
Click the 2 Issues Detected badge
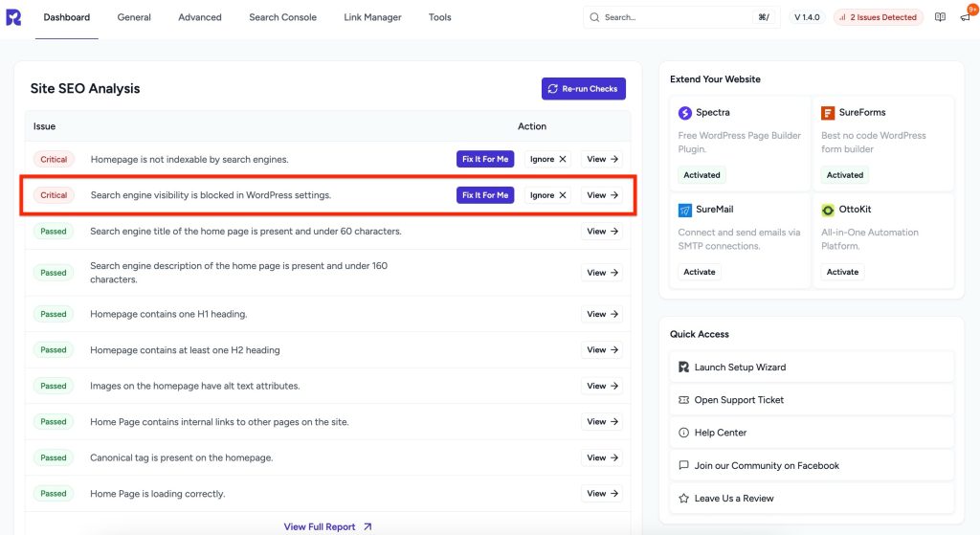[878, 17]
